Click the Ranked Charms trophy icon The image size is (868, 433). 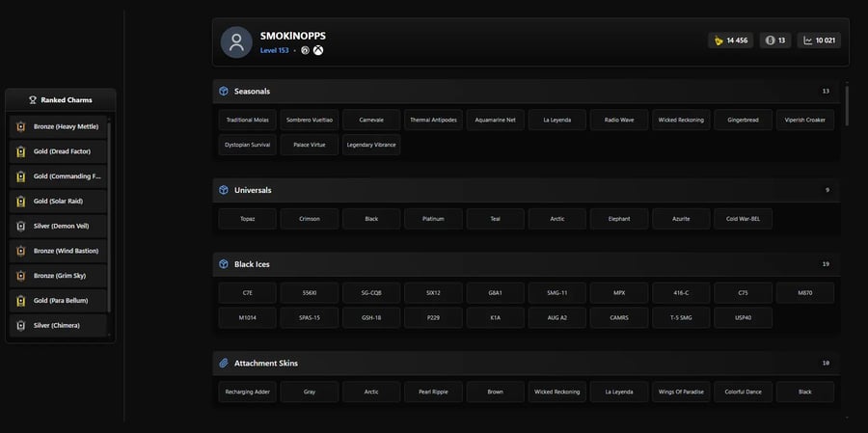(33, 99)
